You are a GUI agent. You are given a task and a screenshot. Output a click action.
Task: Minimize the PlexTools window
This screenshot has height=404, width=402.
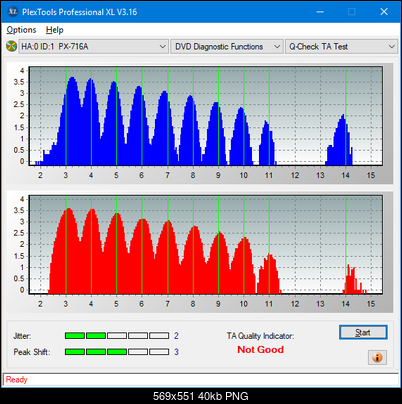pos(320,12)
